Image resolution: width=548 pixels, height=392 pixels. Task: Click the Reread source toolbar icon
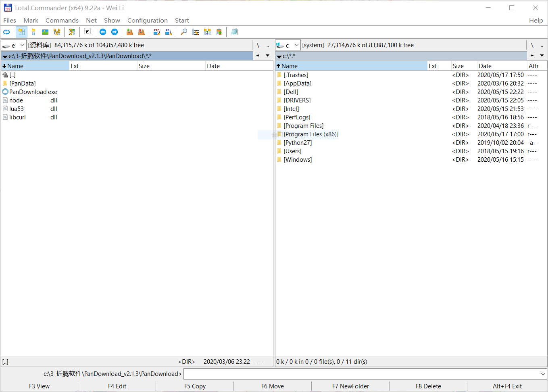point(6,32)
